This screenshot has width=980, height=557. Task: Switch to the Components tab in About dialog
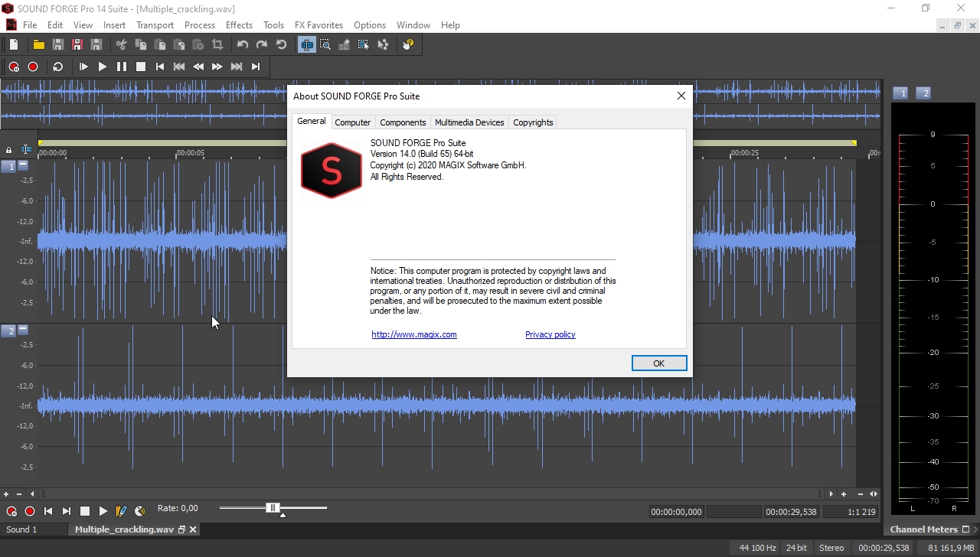pos(403,122)
